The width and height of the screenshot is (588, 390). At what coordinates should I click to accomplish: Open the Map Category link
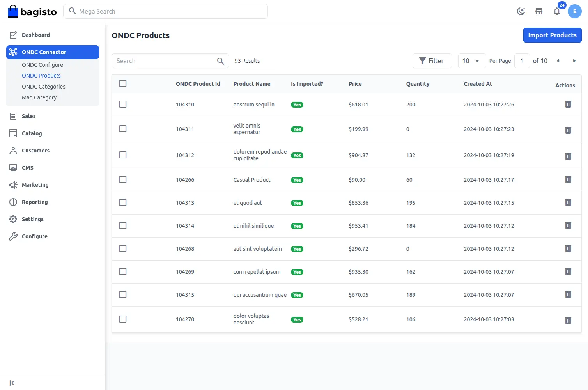pos(39,97)
